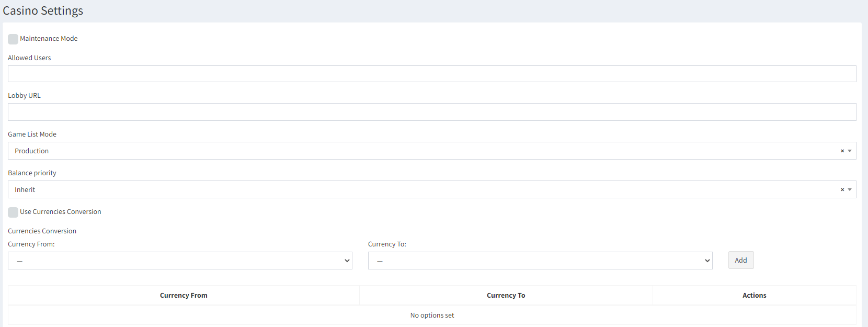Click the Currency To table column header
Viewport: 868px width, 327px height.
tap(506, 296)
